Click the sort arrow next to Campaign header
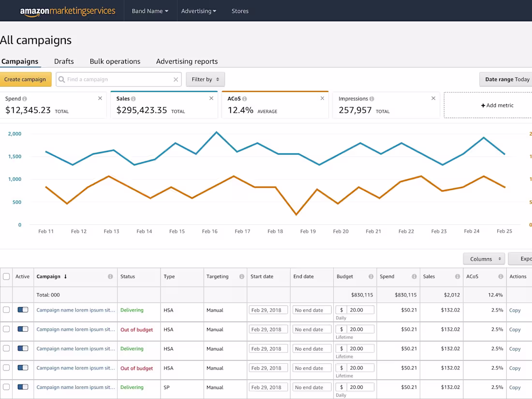 click(64, 276)
